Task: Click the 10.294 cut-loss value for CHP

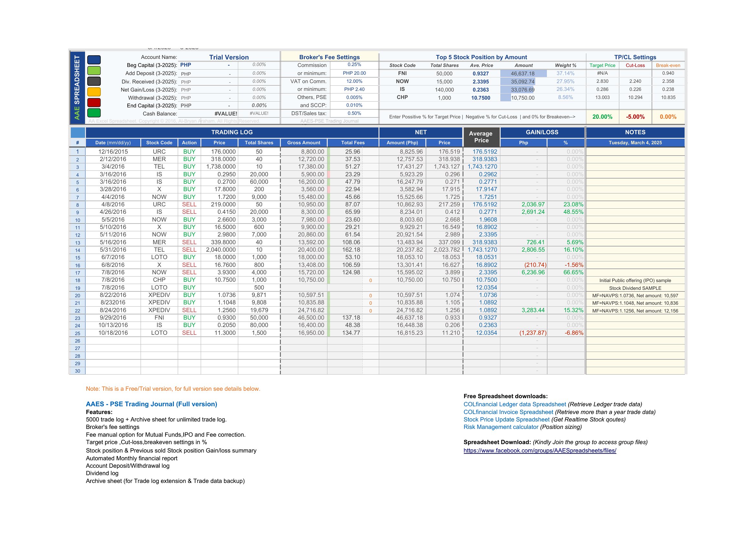Action: (635, 97)
